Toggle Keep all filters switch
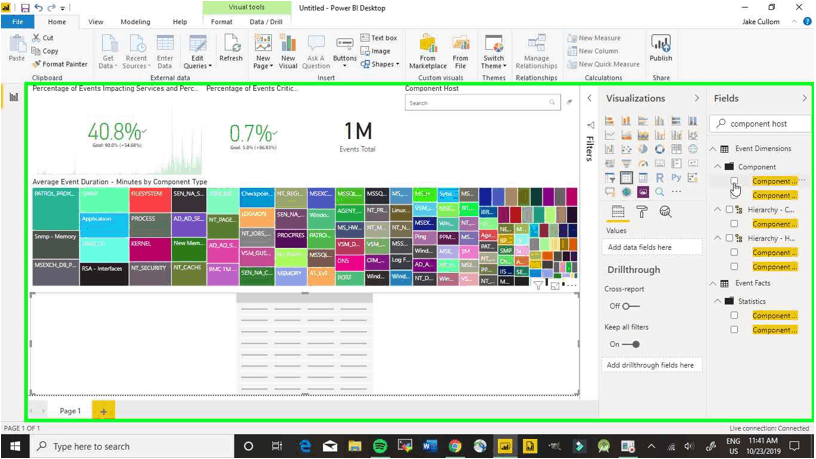Image resolution: width=816 pixels, height=459 pixels. pos(631,344)
